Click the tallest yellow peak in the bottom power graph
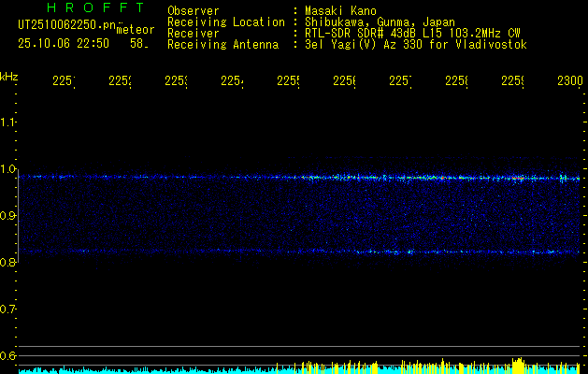The height and width of the screenshot is (374, 588). coord(520,366)
